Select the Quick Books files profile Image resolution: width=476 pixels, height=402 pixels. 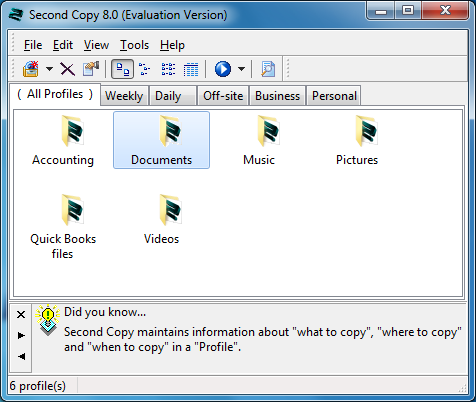tap(63, 227)
